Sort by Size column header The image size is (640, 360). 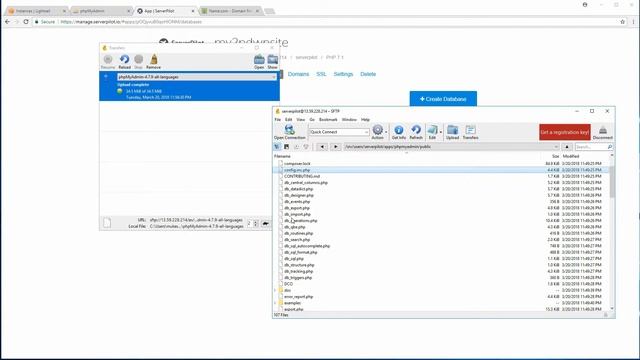tap(556, 156)
